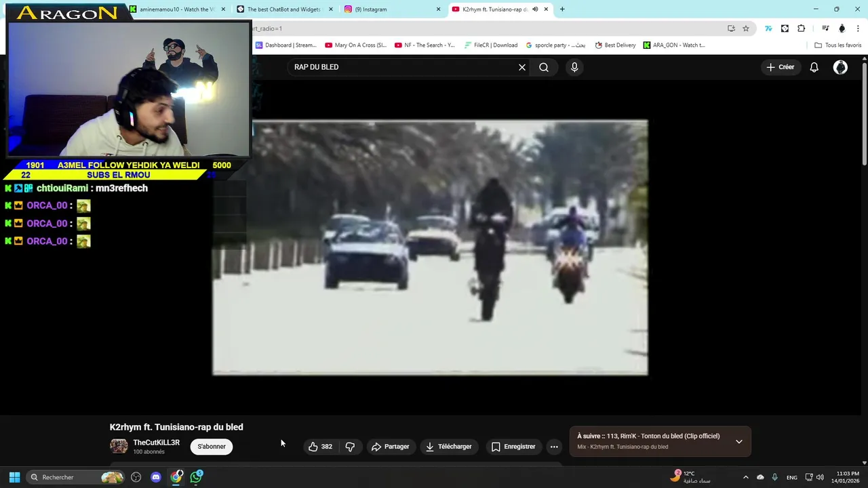This screenshot has height=488, width=868.
Task: Open Dashboard | Stream... bookmark
Action: [x=285, y=45]
